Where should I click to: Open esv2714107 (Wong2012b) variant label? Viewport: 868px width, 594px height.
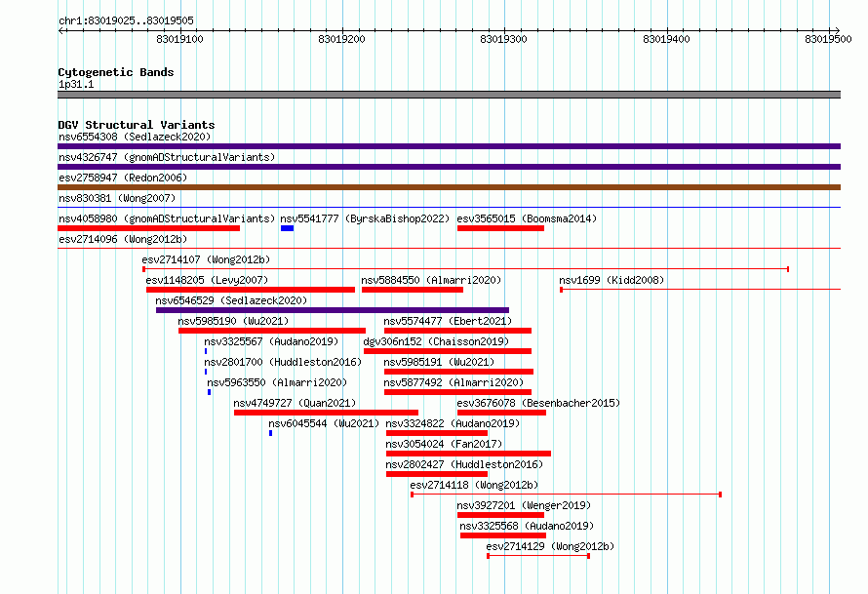[206, 259]
